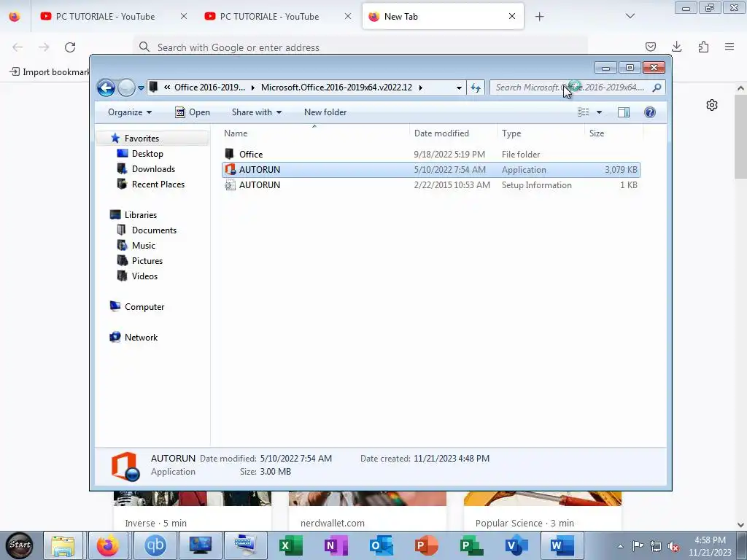Image resolution: width=747 pixels, height=560 pixels.
Task: Launch PowerPoint from taskbar
Action: [426, 545]
